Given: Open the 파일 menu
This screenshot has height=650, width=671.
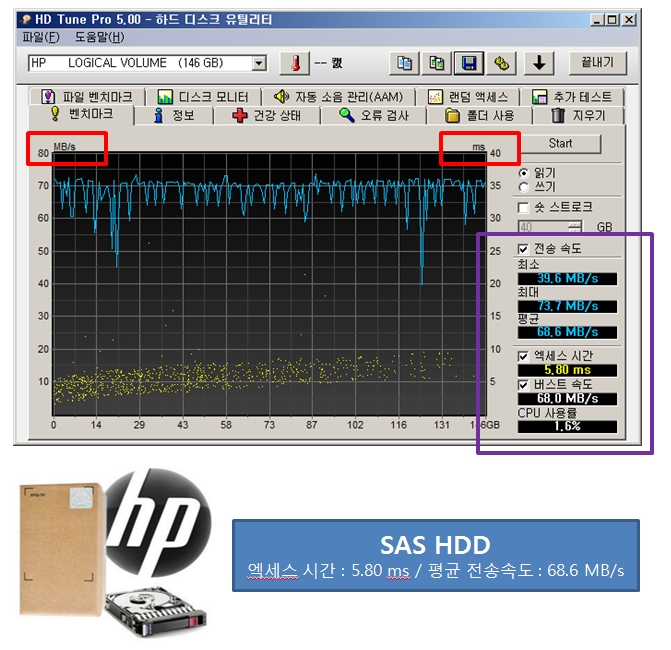Looking at the screenshot, I should [41, 37].
